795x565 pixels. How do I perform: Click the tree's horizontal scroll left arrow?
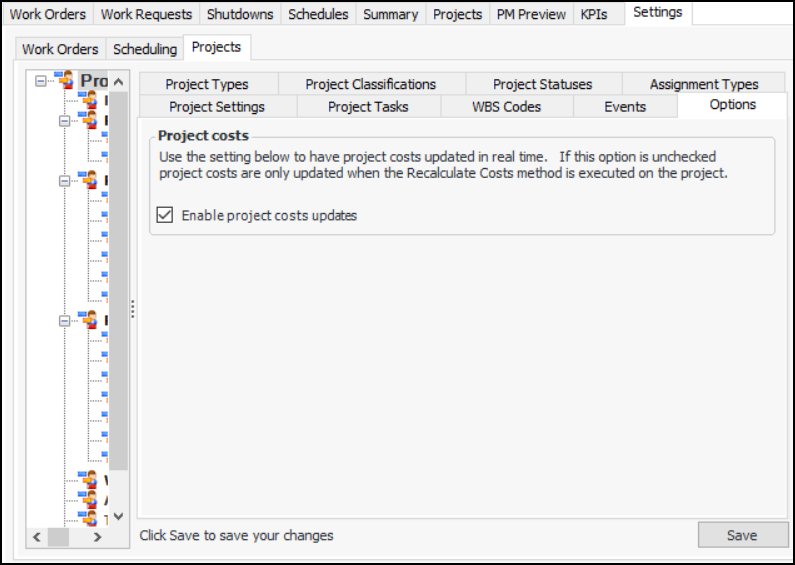click(36, 537)
